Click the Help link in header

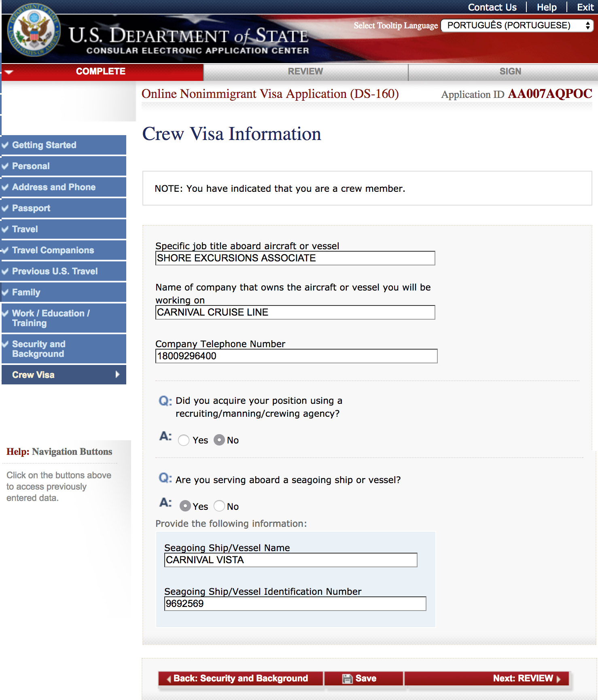(547, 7)
